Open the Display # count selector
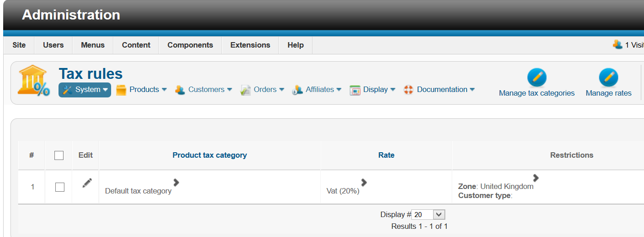 428,214
